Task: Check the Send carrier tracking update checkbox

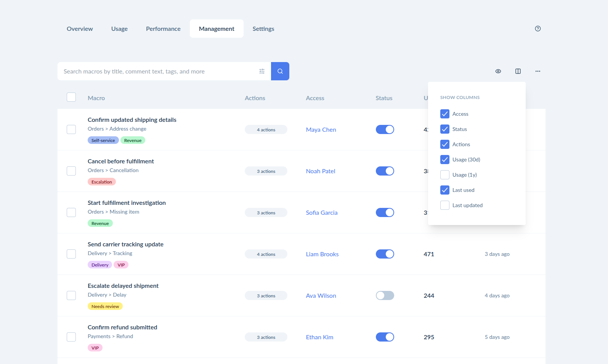Action: coord(71,254)
